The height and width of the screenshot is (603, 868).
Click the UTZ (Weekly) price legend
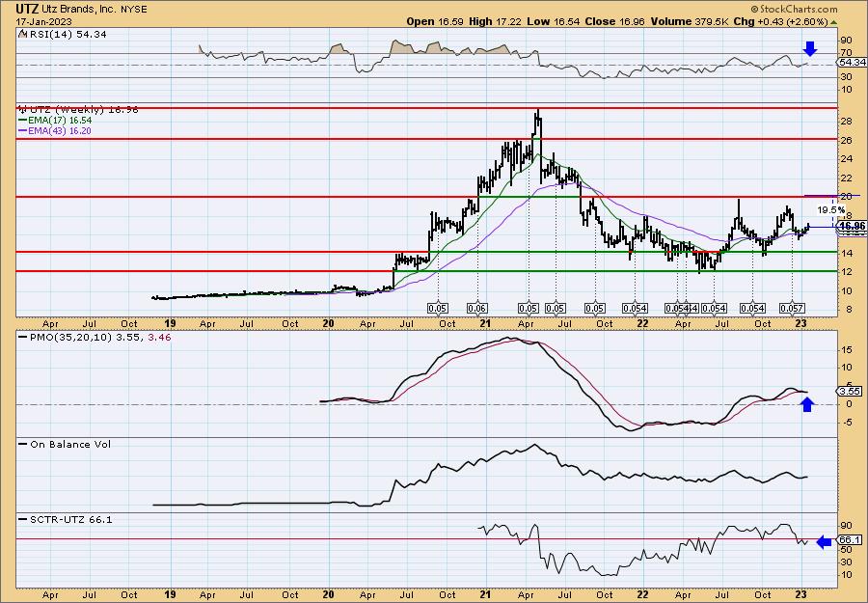tap(78, 110)
